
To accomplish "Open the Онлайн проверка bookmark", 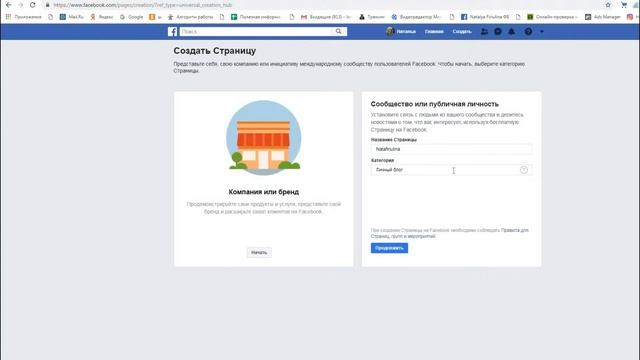I will coord(552,17).
